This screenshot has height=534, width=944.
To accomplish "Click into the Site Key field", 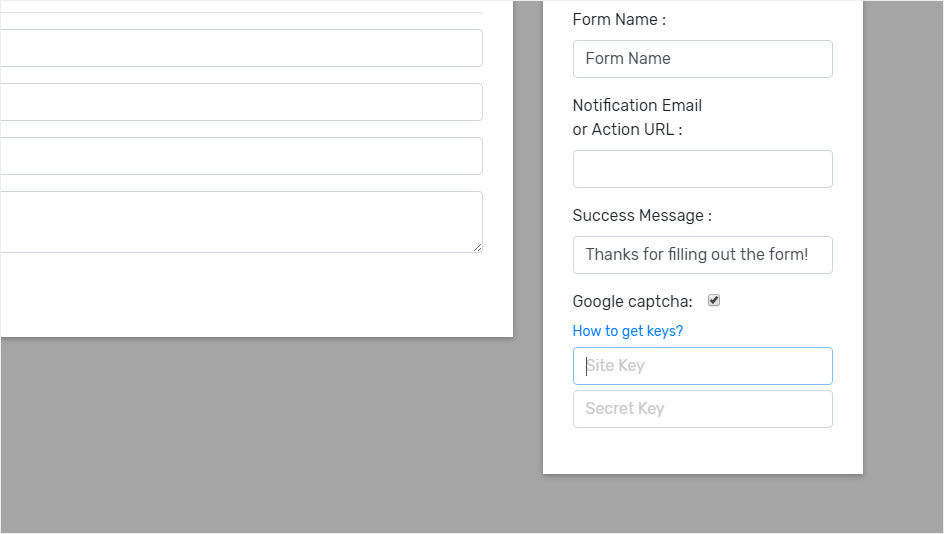I will point(702,366).
